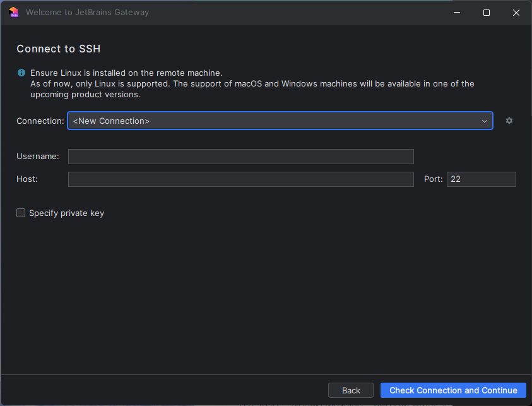Image resolution: width=532 pixels, height=406 pixels.
Task: Go back using the Back button
Action: (350, 390)
